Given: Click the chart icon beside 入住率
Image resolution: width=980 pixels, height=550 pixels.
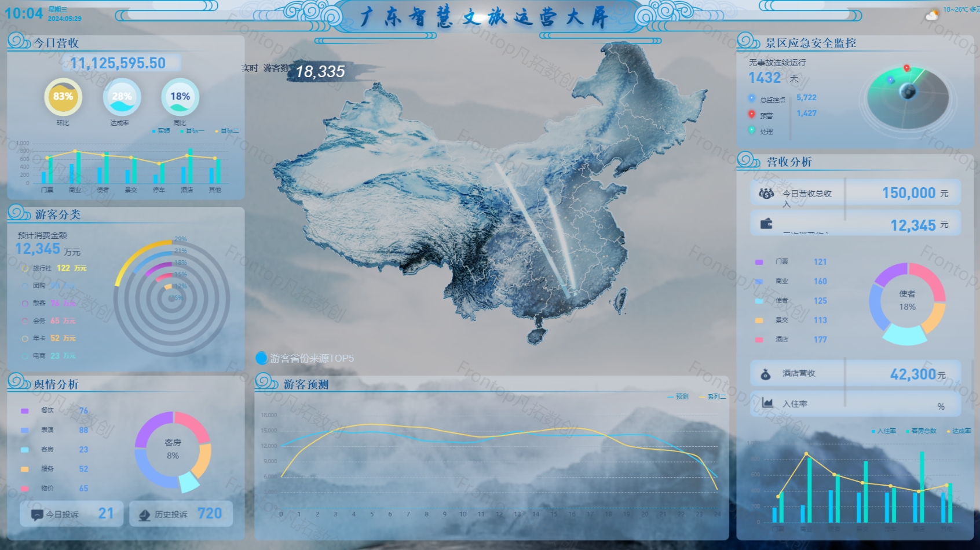Looking at the screenshot, I should (767, 403).
